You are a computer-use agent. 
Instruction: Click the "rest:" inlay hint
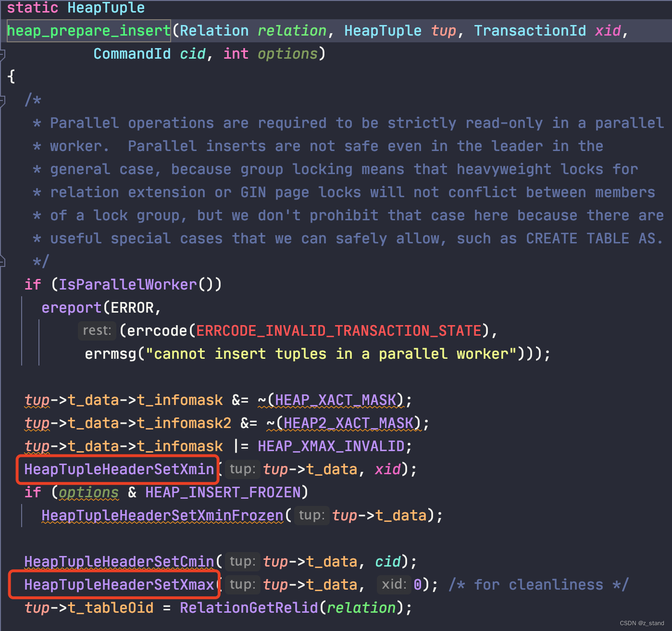(97, 330)
